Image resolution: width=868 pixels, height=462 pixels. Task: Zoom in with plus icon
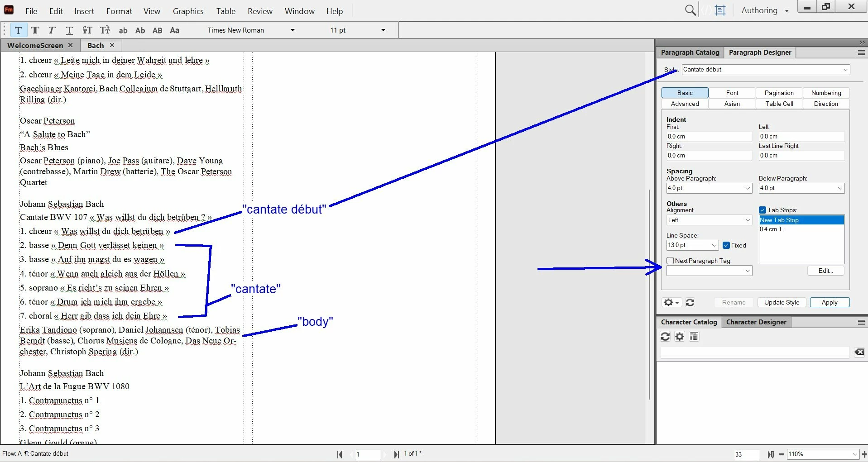[864, 454]
